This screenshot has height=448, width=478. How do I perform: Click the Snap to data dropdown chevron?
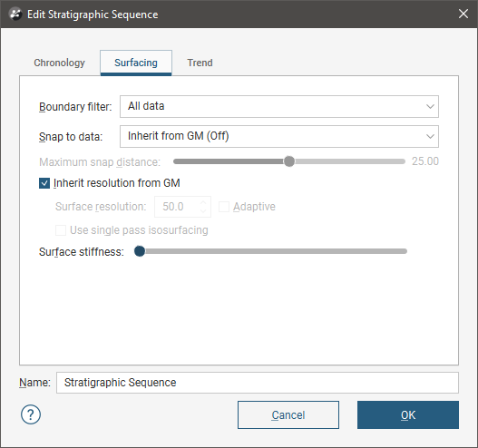[430, 137]
